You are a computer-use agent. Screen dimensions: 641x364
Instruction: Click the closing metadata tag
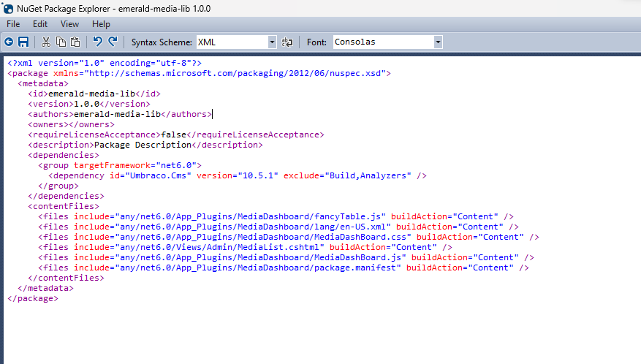(x=46, y=288)
